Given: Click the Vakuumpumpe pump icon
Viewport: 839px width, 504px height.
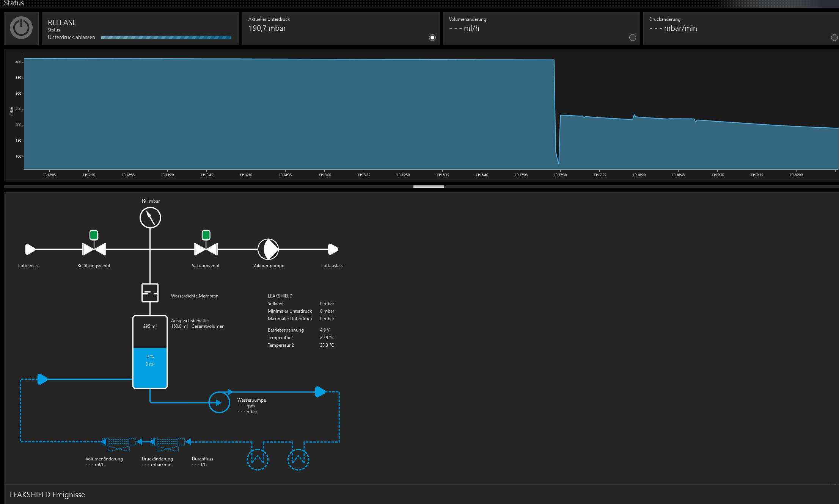Looking at the screenshot, I should 268,249.
